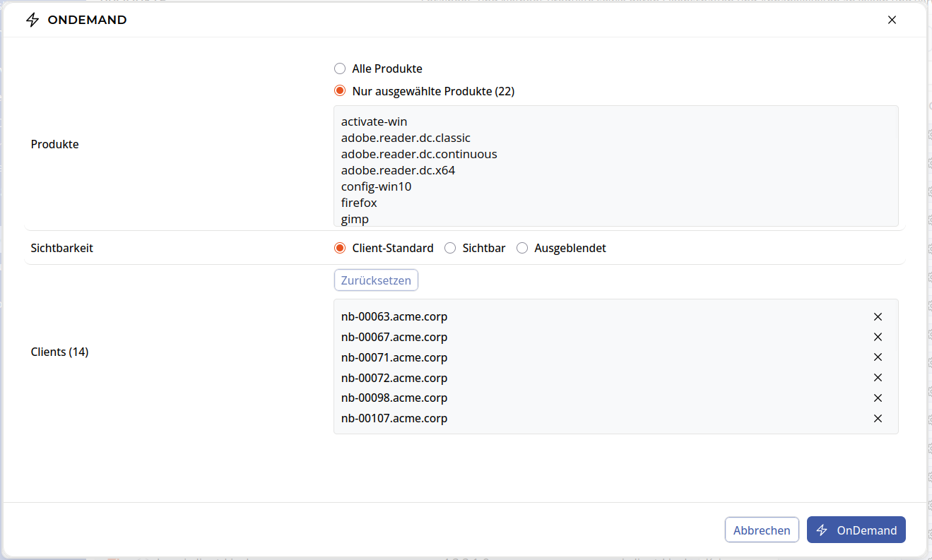Click client name nb-00063.acme.corp
932x560 pixels.
[x=394, y=316]
